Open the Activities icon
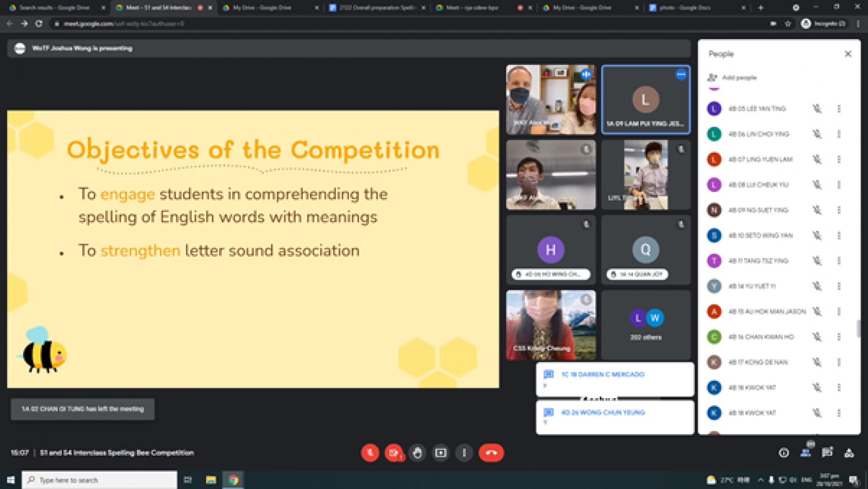The height and width of the screenshot is (489, 868). (x=849, y=453)
